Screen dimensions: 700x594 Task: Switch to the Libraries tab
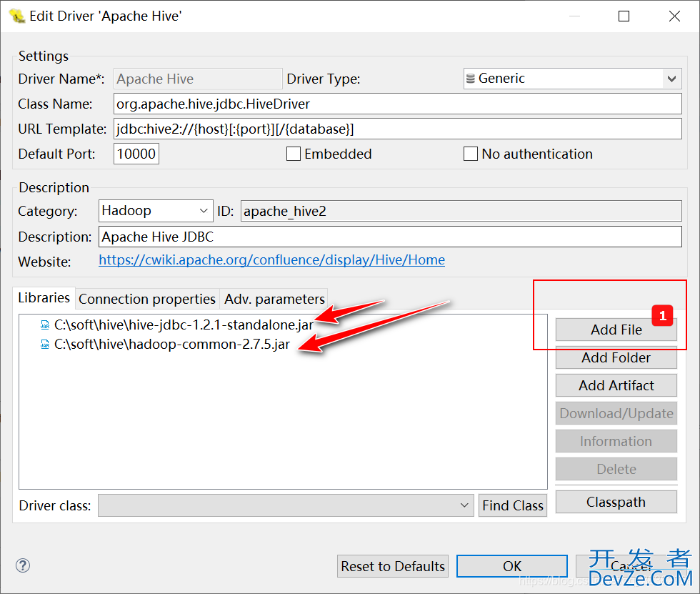click(x=44, y=298)
